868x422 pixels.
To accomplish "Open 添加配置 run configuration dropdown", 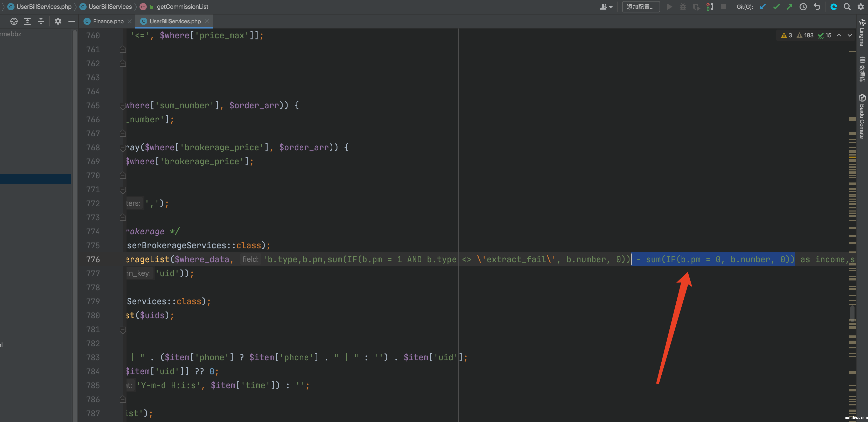I will click(640, 7).
